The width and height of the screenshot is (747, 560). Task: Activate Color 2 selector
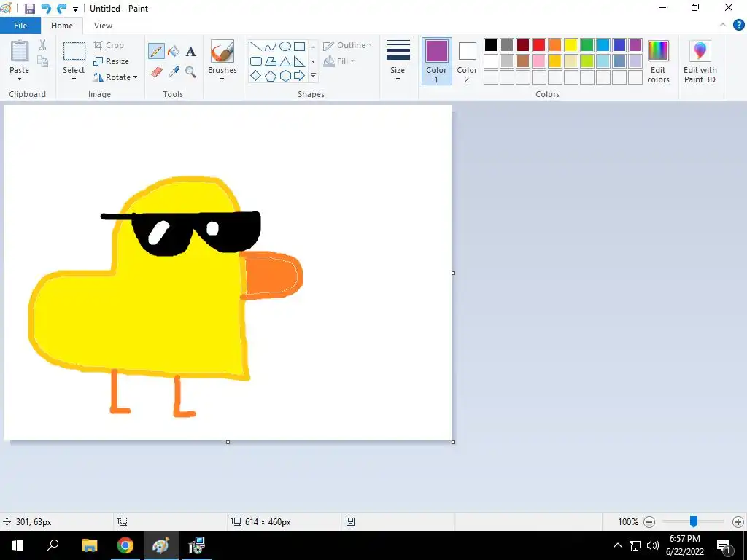(467, 61)
